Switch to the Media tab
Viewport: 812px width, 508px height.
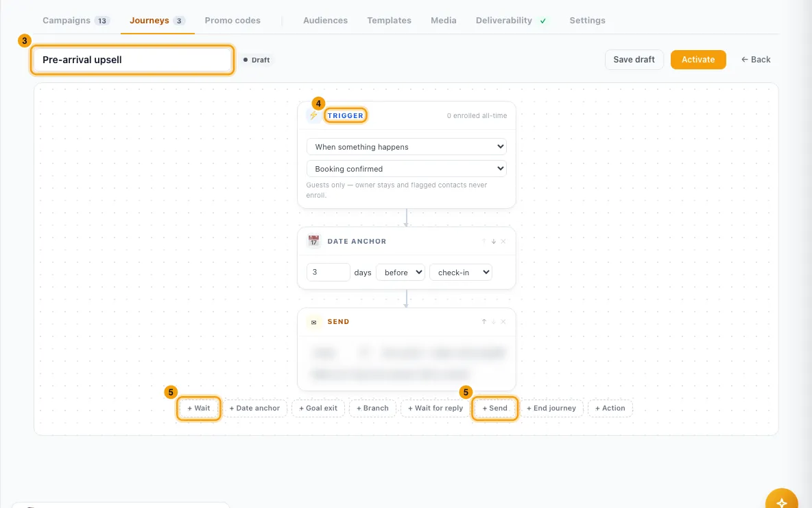(443, 20)
